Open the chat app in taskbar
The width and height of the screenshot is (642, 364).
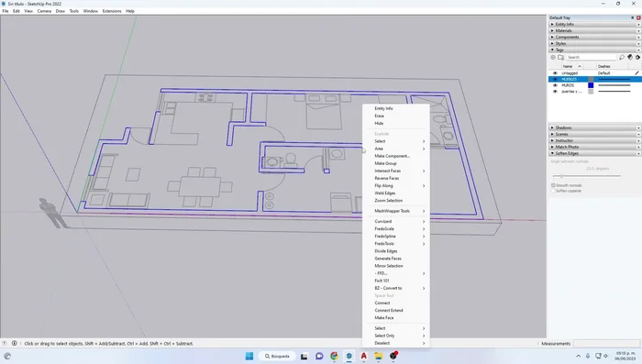319,356
